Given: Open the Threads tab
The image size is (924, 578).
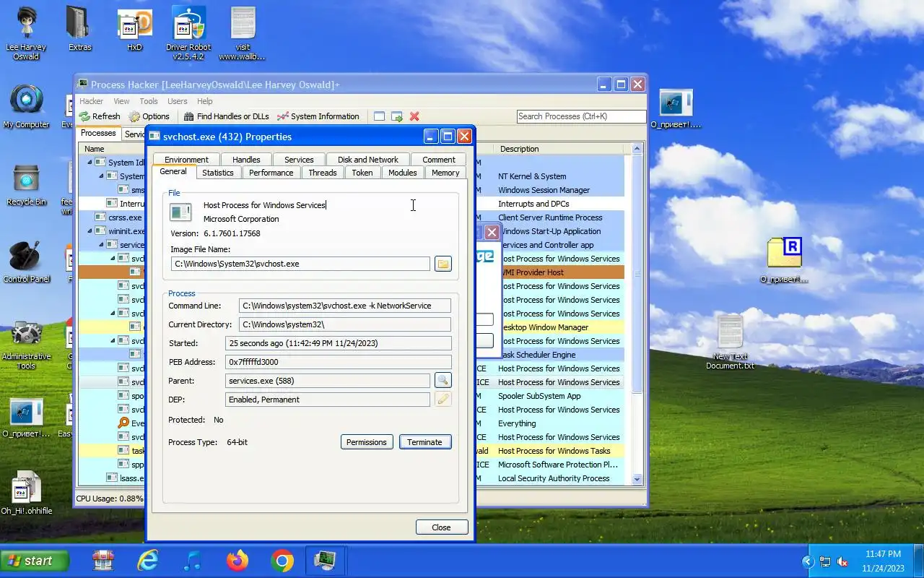Looking at the screenshot, I should pyautogui.click(x=323, y=173).
